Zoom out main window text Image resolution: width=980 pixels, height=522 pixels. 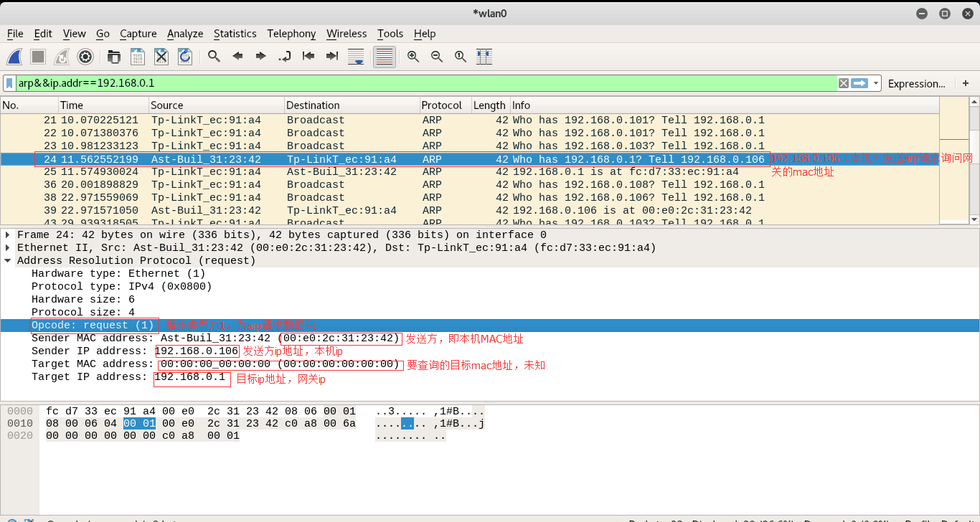point(437,57)
